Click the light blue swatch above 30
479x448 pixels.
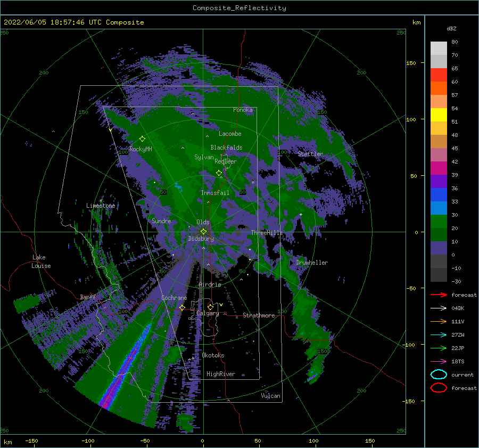click(x=439, y=208)
